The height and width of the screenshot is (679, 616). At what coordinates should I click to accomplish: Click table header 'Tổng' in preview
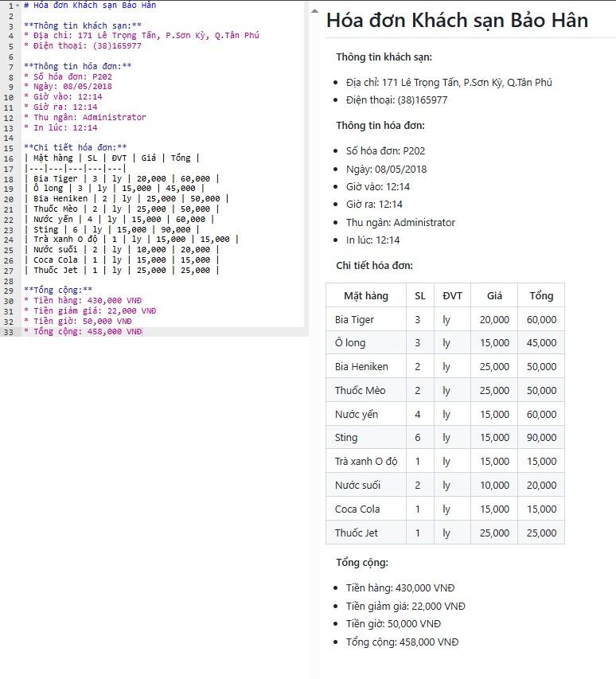pos(541,296)
